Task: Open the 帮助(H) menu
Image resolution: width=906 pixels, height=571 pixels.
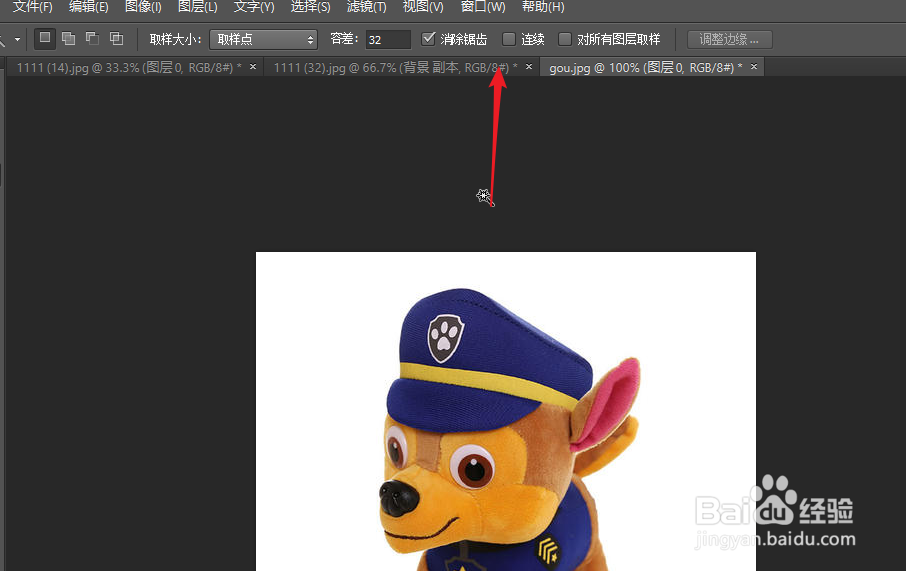Action: click(x=543, y=7)
